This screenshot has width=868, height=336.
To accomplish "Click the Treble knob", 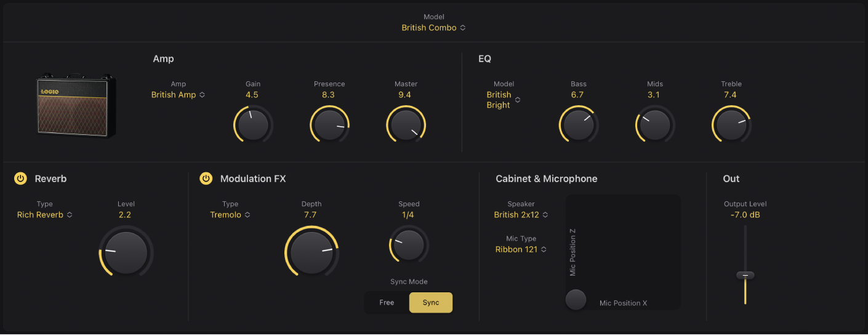I will pyautogui.click(x=731, y=125).
